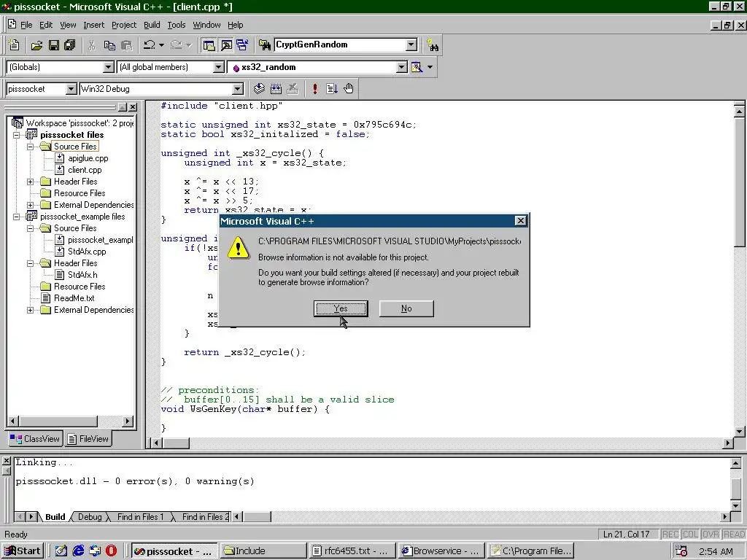Open the xs32_random members dropdown

coord(402,67)
